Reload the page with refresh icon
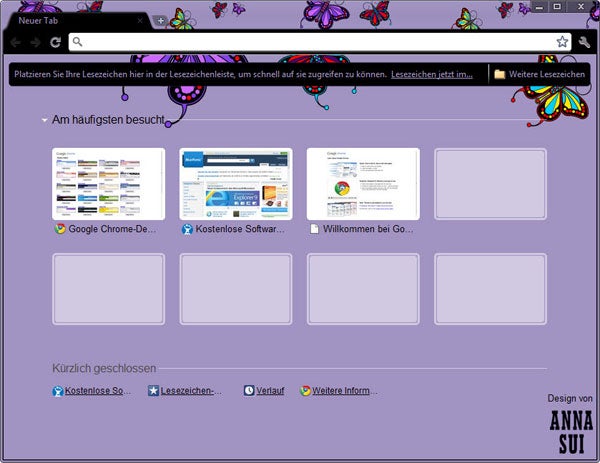Viewport: 600px width, 463px height. (x=55, y=42)
